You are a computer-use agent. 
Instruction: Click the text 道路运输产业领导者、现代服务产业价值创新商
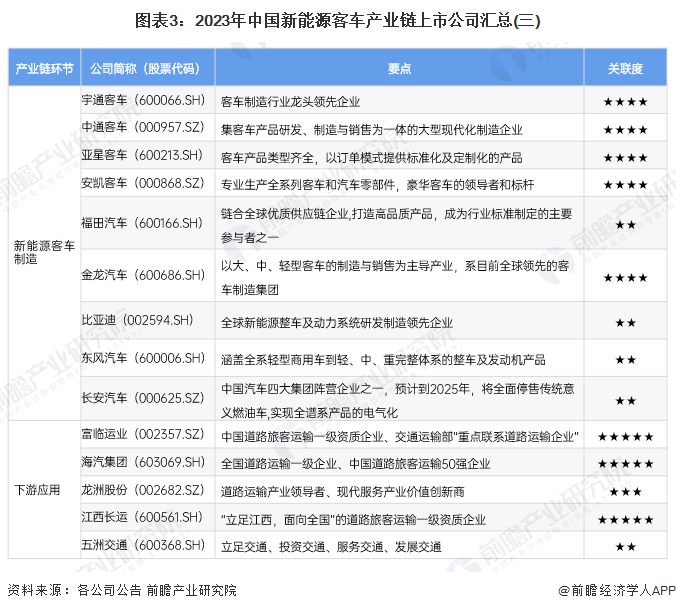click(x=343, y=492)
